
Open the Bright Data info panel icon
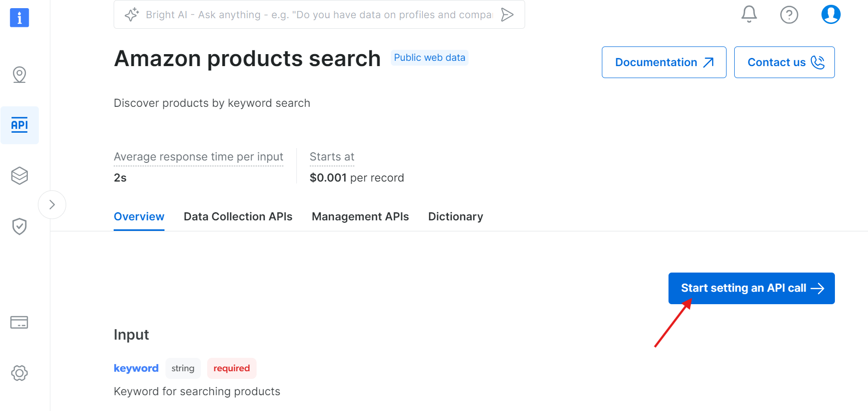pos(19,18)
